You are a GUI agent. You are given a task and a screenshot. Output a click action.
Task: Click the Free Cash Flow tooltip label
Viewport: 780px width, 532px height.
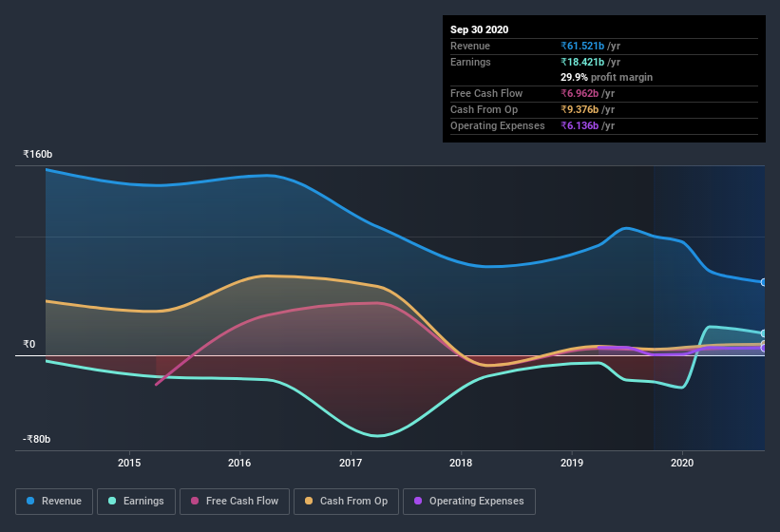point(486,93)
